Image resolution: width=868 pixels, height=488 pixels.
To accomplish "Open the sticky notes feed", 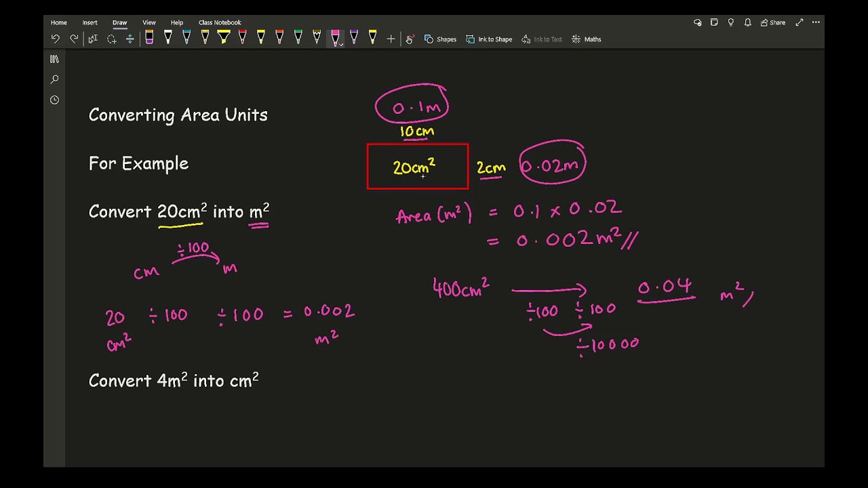I will 714,22.
